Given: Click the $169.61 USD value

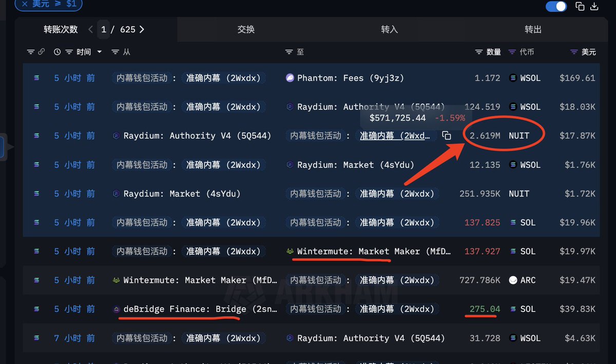Looking at the screenshot, I should (577, 78).
